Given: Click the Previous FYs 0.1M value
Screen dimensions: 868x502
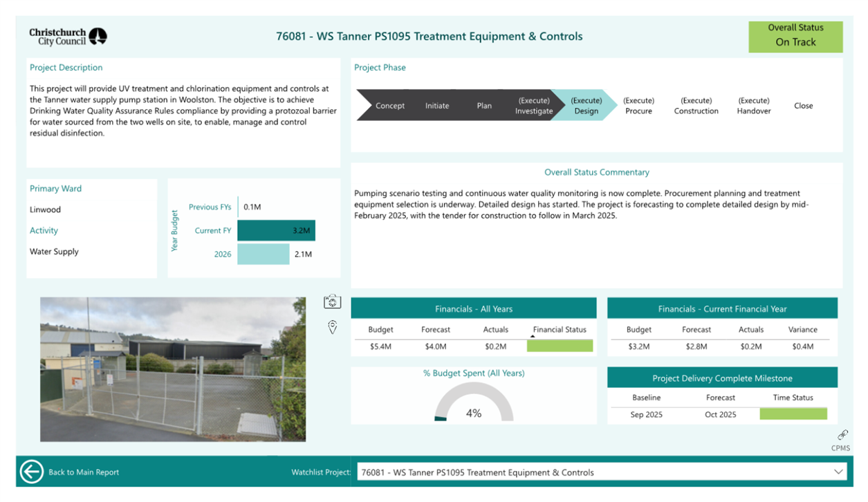Looking at the screenshot, I should tap(252, 207).
